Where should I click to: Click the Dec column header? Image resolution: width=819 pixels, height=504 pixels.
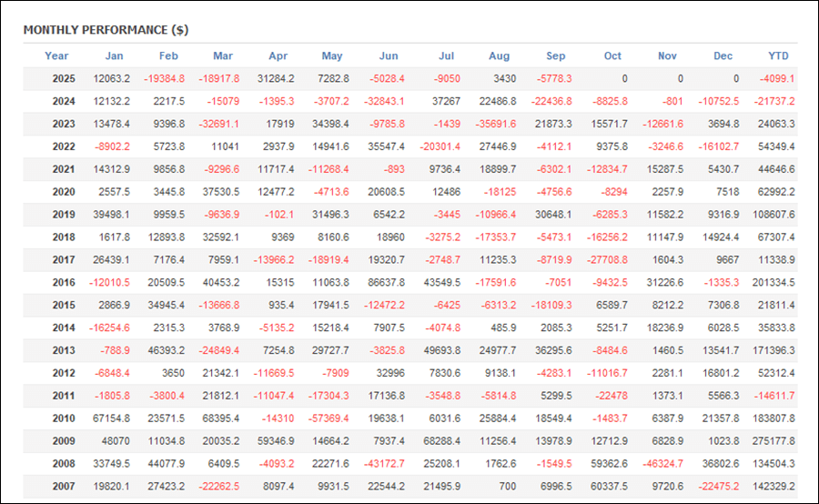point(723,55)
